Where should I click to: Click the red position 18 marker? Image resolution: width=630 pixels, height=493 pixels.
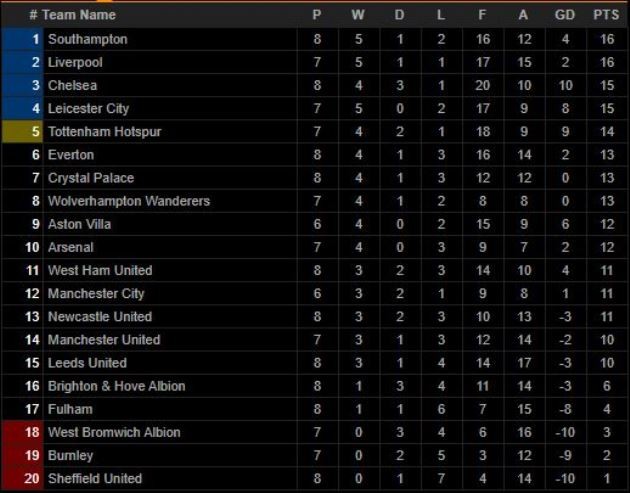pos(22,432)
